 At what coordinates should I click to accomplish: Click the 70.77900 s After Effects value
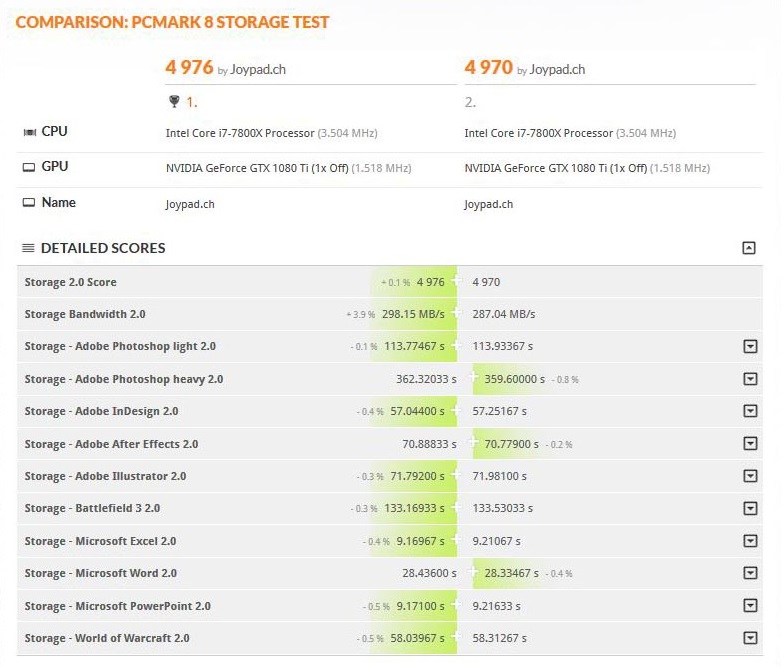coord(512,444)
